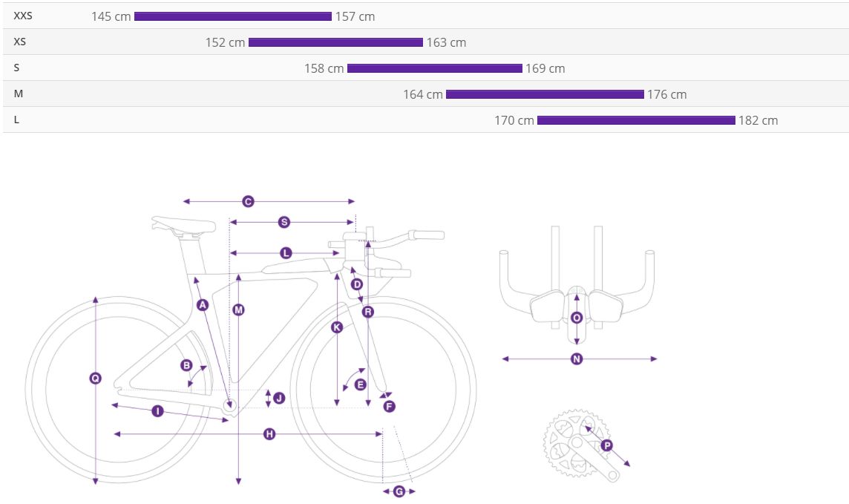849x504 pixels.
Task: Select the circled N handlebar width marker
Action: pos(577,359)
